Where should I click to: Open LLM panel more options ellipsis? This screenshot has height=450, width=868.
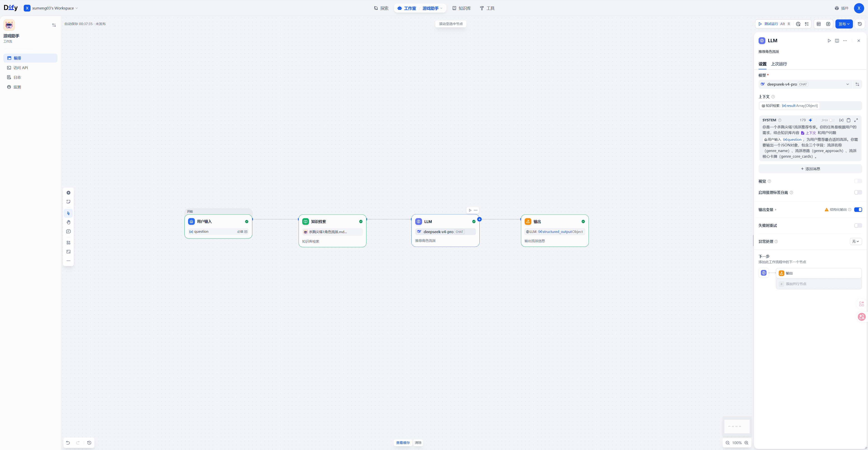click(x=845, y=41)
